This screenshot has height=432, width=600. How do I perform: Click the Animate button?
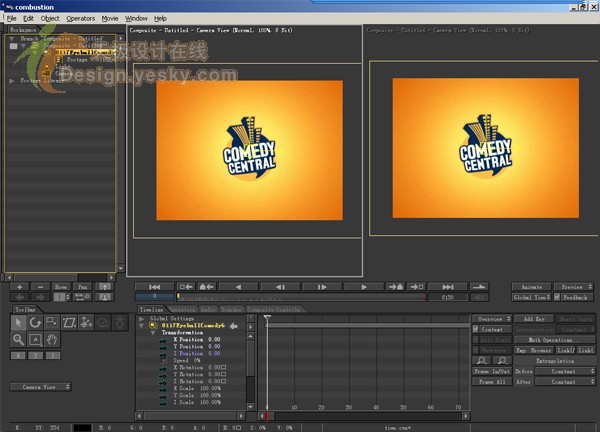(532, 287)
